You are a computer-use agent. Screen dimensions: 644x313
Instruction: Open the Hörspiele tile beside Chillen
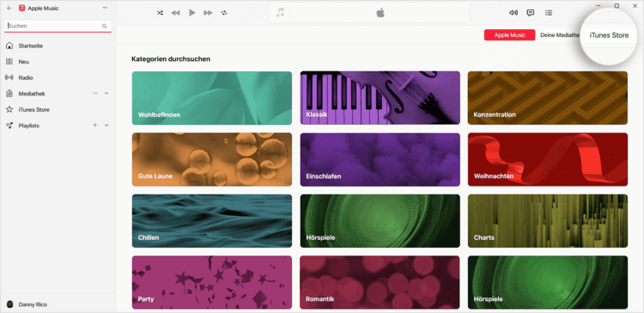[380, 221]
